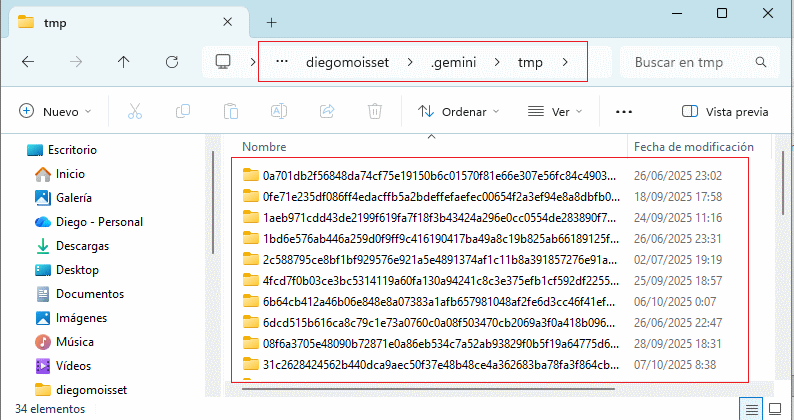The height and width of the screenshot is (420, 794).
Task: Click the Copy icon in toolbar
Action: pos(183,111)
